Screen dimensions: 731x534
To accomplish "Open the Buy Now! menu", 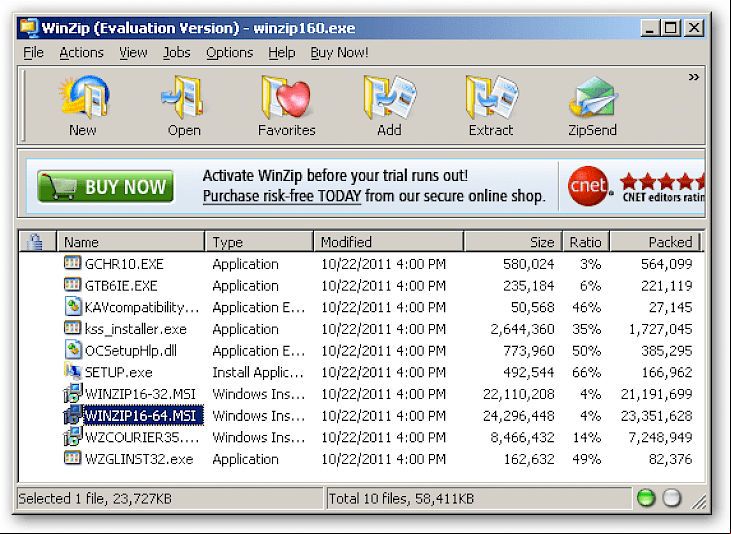I will pos(339,53).
